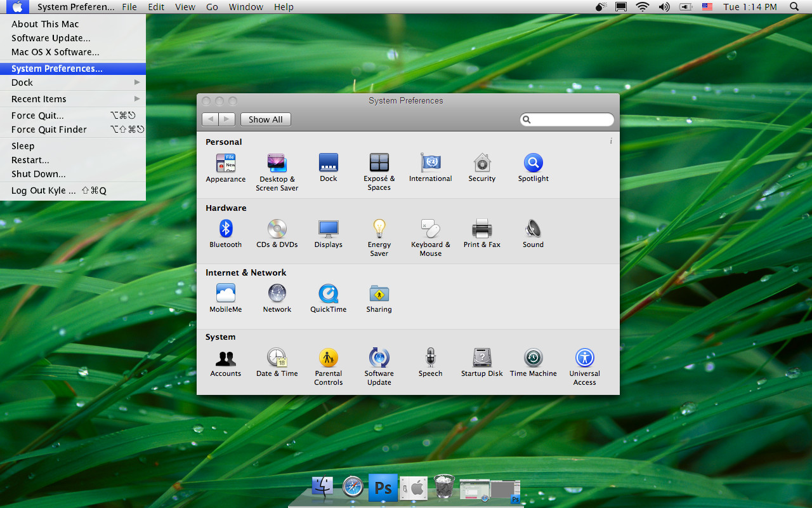Launch Photoshop from the Dock

(383, 487)
